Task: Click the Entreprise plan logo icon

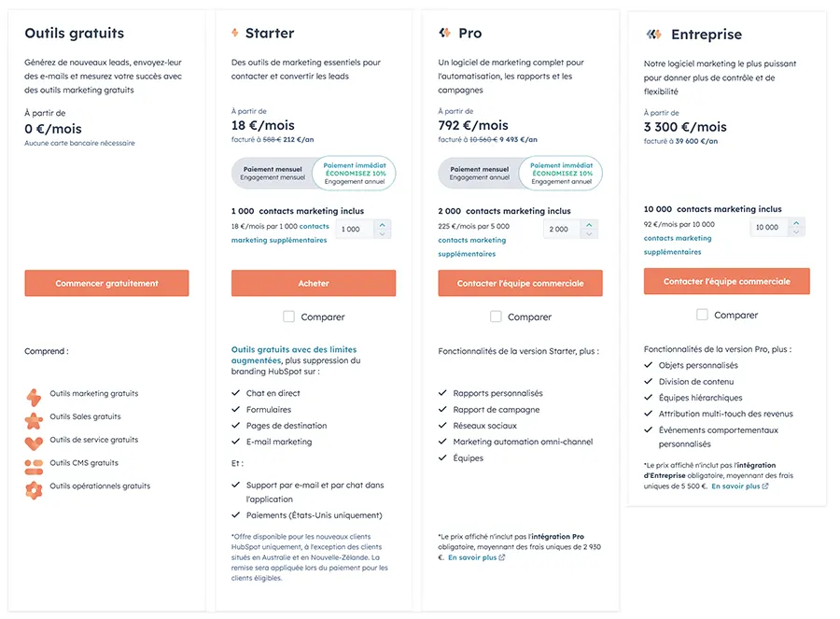Action: (653, 35)
